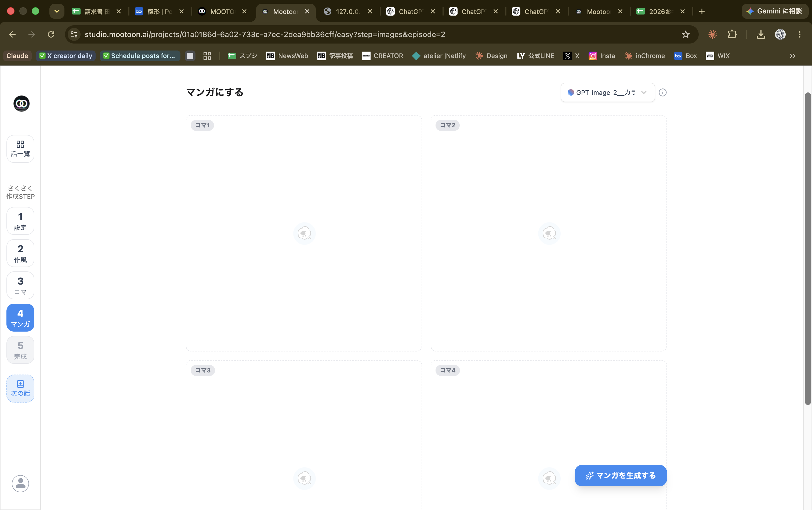Viewport: 812px width, 510px height.
Task: Open Chrome three-dot menu
Action: [x=800, y=34]
